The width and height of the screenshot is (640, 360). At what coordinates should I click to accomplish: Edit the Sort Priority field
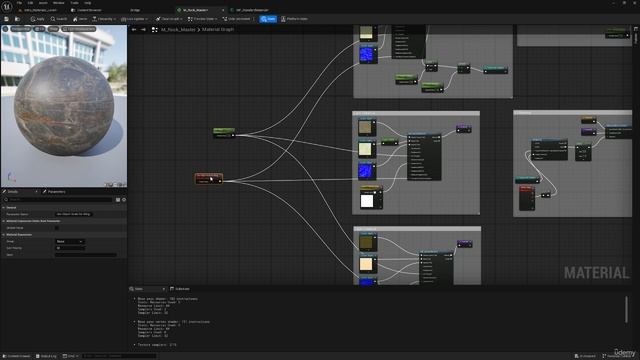click(x=70, y=248)
